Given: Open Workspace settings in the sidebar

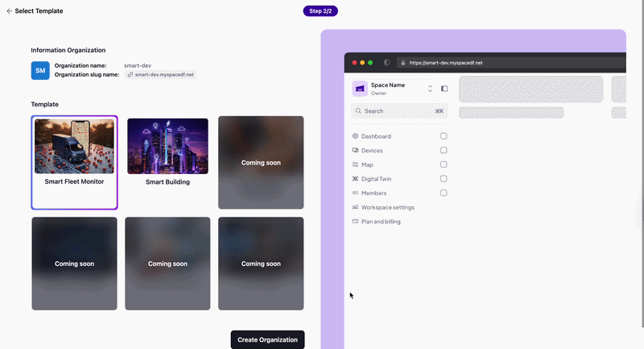Looking at the screenshot, I should 387,207.
